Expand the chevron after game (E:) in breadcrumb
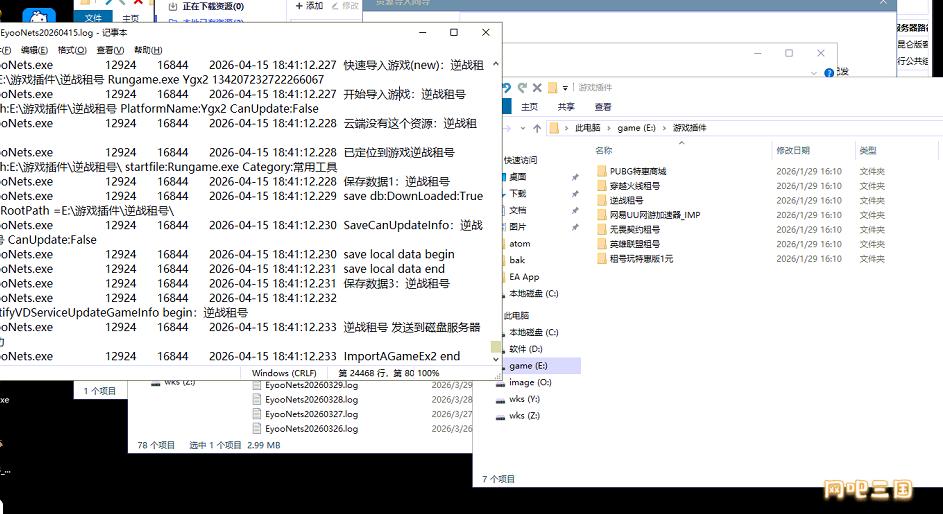The width and height of the screenshot is (943, 514). 664,128
